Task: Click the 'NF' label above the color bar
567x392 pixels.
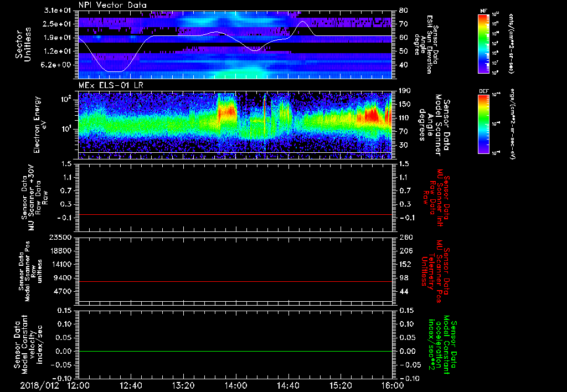Action: click(484, 11)
